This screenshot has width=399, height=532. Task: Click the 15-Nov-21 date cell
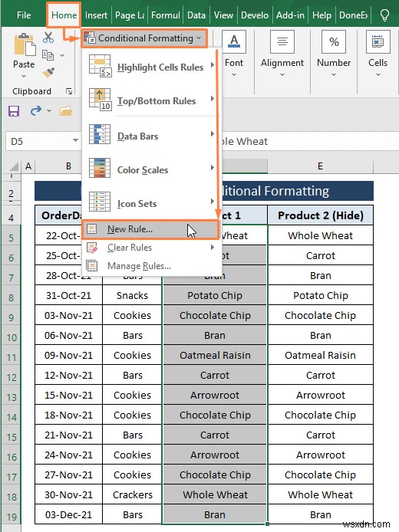click(68, 396)
